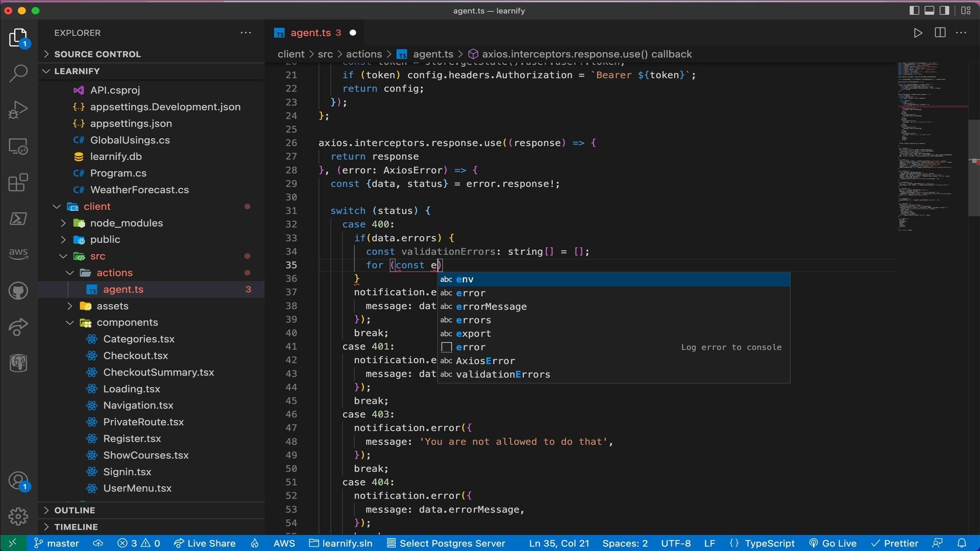Image resolution: width=980 pixels, height=551 pixels.
Task: Select the agent.ts editor tab
Action: tap(310, 33)
